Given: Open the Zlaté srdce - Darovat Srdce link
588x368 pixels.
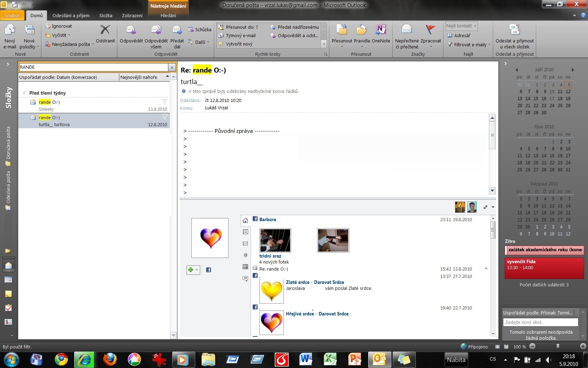Looking at the screenshot, I should click(x=315, y=282).
